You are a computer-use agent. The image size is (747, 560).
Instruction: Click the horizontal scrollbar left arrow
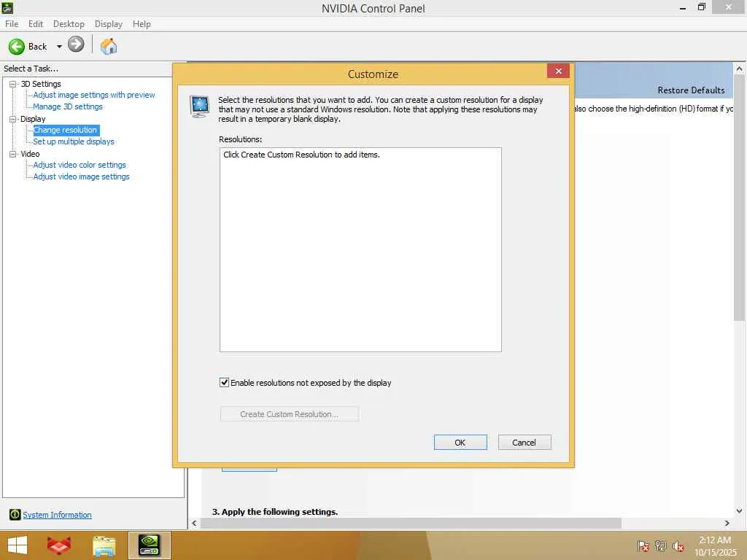(x=194, y=523)
